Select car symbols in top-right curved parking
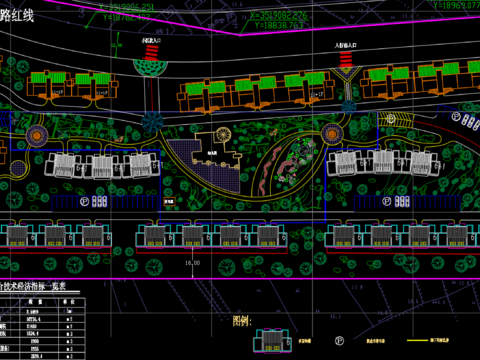Image resolution: width=480 pixels, height=360 pixels. point(470,122)
